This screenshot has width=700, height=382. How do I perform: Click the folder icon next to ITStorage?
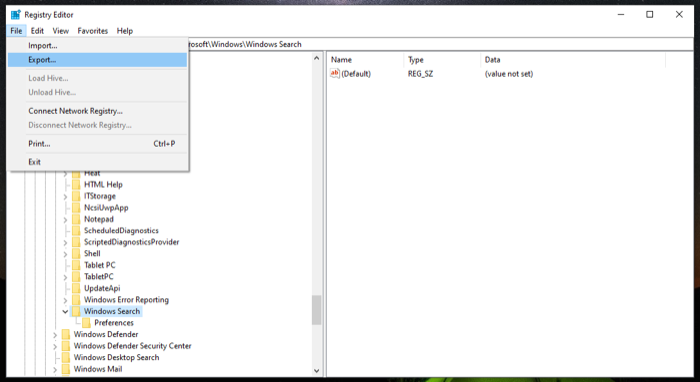click(x=76, y=196)
